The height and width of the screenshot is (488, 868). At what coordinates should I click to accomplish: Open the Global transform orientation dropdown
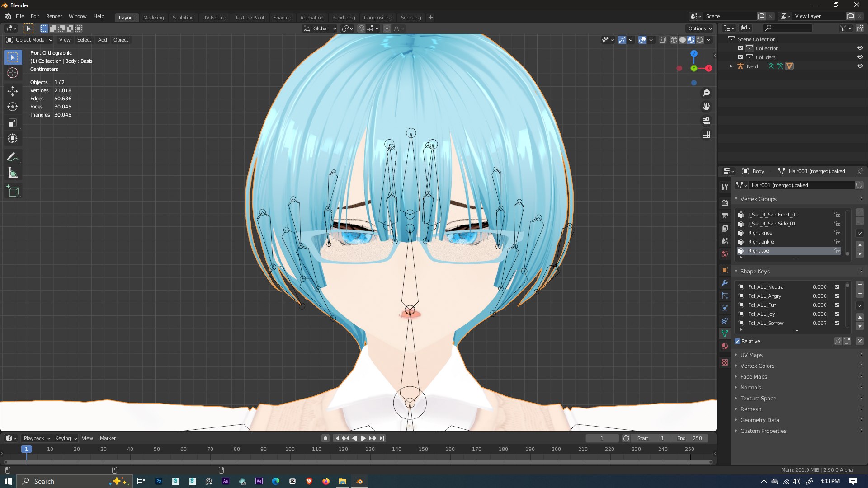(320, 28)
